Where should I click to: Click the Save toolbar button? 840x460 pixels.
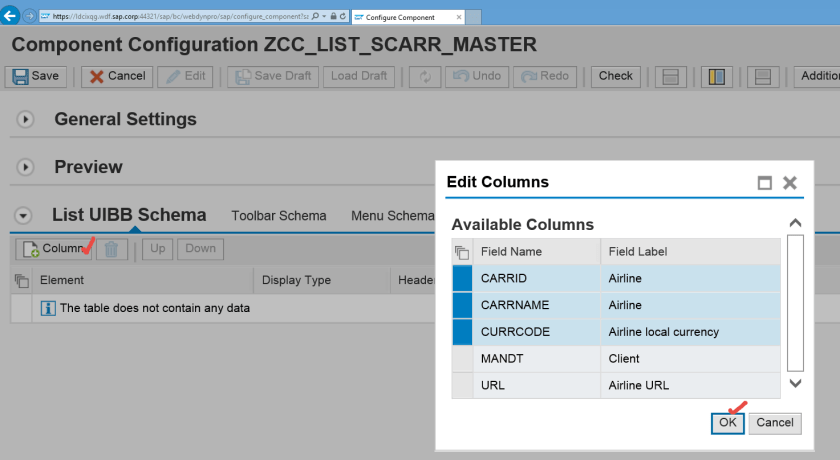click(34, 76)
